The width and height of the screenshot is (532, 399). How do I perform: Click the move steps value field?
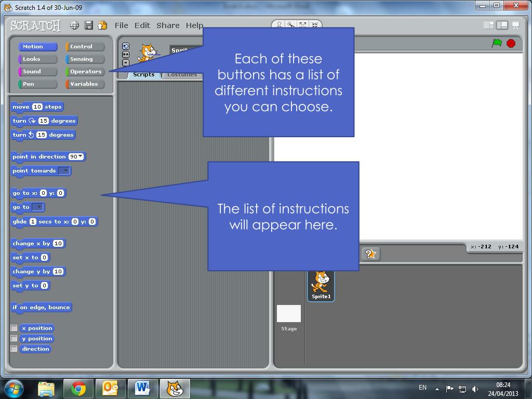37,107
